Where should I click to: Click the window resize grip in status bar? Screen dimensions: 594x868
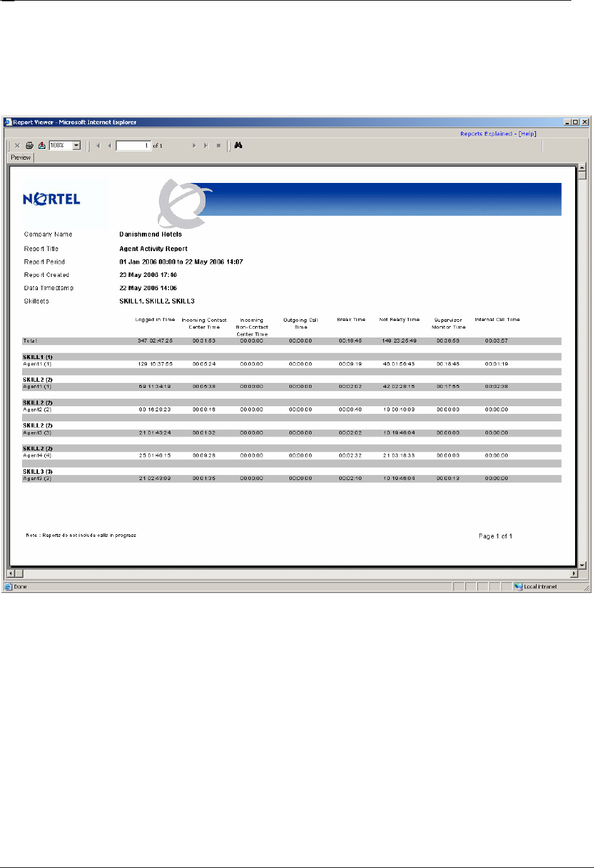point(586,587)
